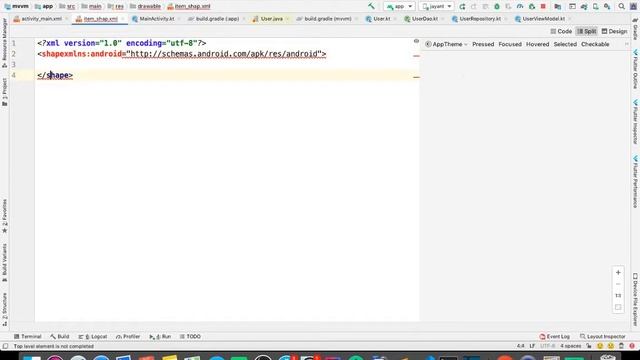The height and width of the screenshot is (360, 640).
Task: Open the UserRepository.kt tab
Action: click(480, 19)
